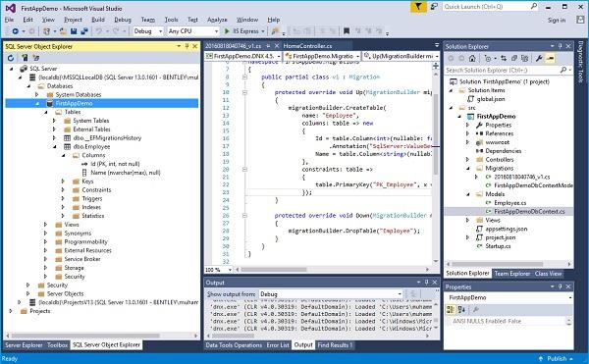Open the Show output from Debug dropdown
589x364 pixels.
coord(331,294)
